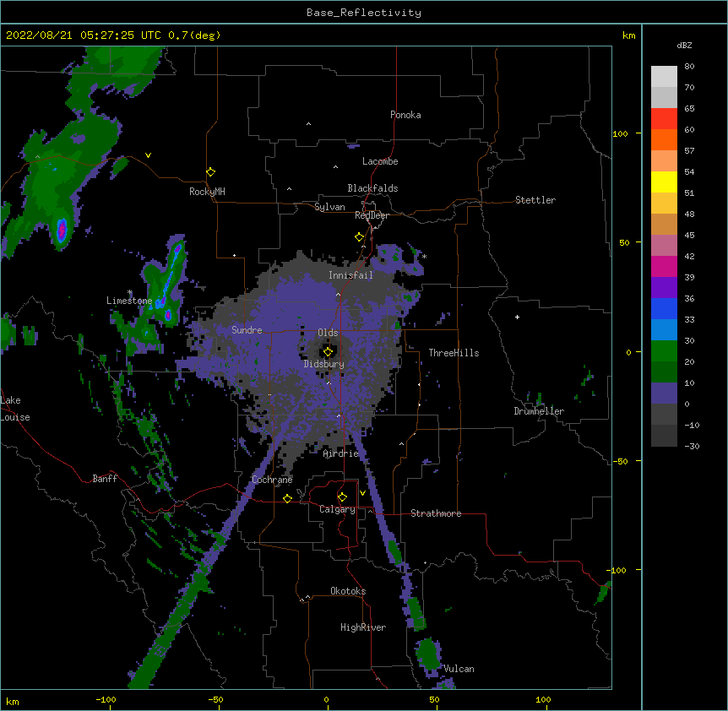The height and width of the screenshot is (711, 728).
Task: Click the Didsbury city label
Action: click(x=323, y=364)
